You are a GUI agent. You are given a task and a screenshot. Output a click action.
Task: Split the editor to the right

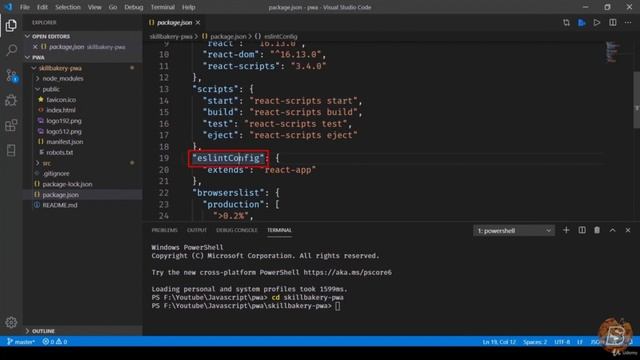click(613, 22)
